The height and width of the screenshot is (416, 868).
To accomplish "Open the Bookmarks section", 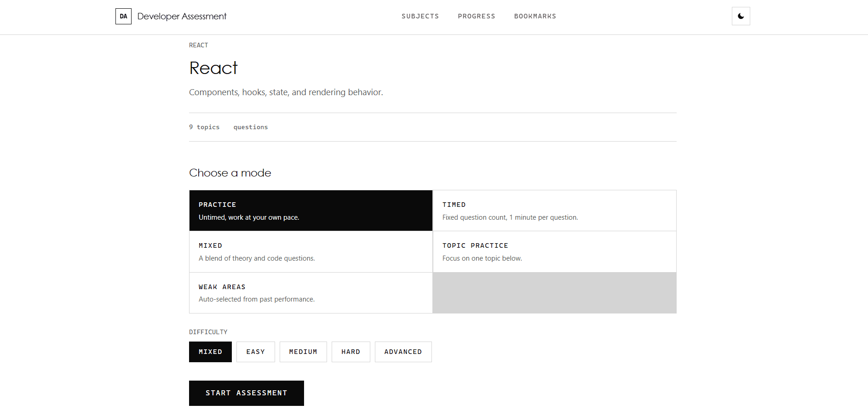I will click(535, 16).
